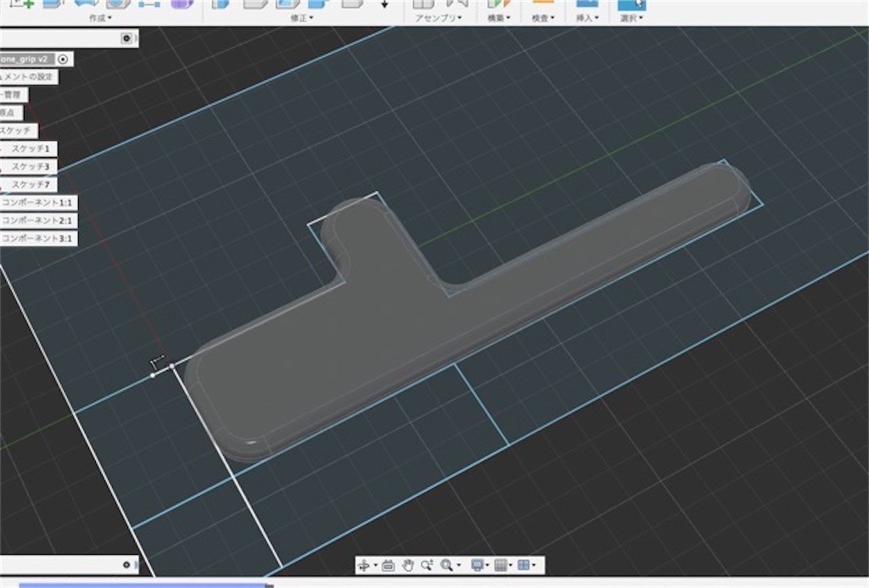Collapse the bottom-left panel with the round button
The width and height of the screenshot is (869, 588).
[126, 565]
